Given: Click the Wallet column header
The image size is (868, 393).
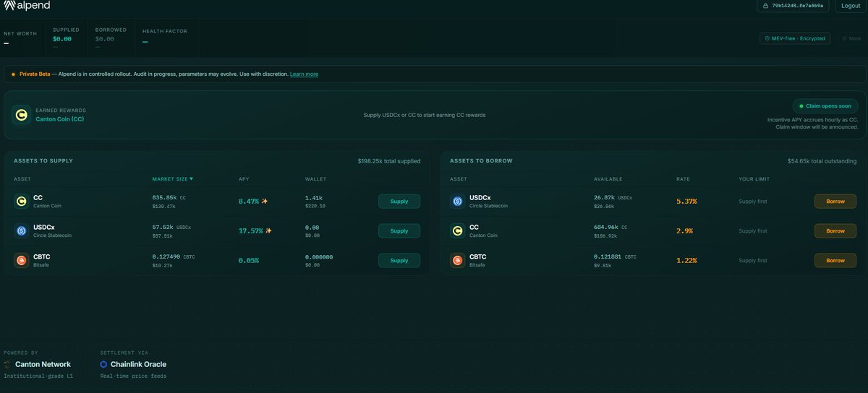Looking at the screenshot, I should pyautogui.click(x=315, y=178).
